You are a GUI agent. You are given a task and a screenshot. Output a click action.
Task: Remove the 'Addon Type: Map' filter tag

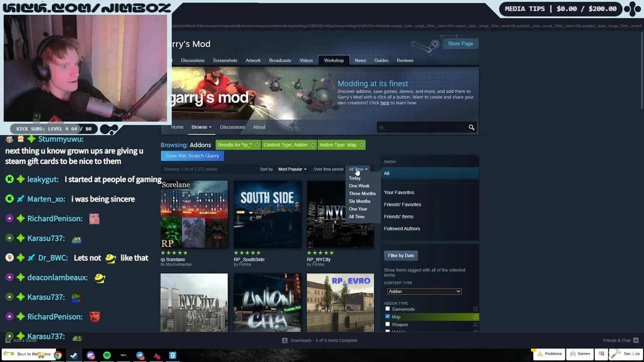361,145
